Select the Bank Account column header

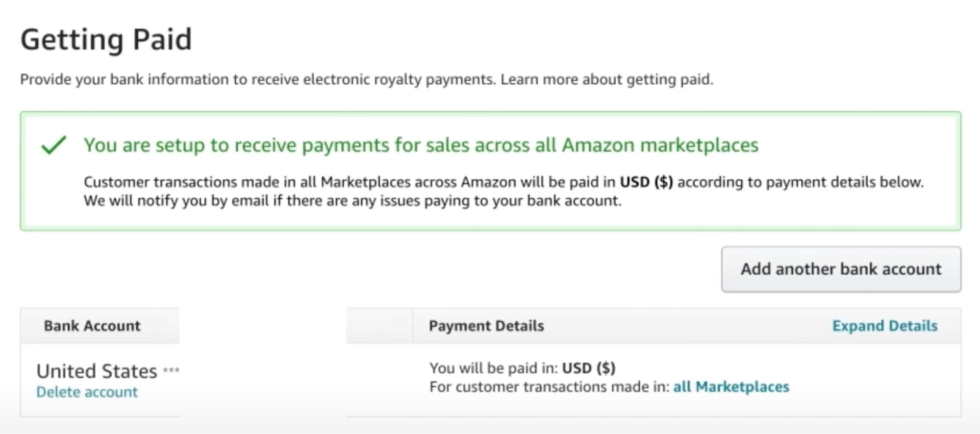[x=92, y=326]
